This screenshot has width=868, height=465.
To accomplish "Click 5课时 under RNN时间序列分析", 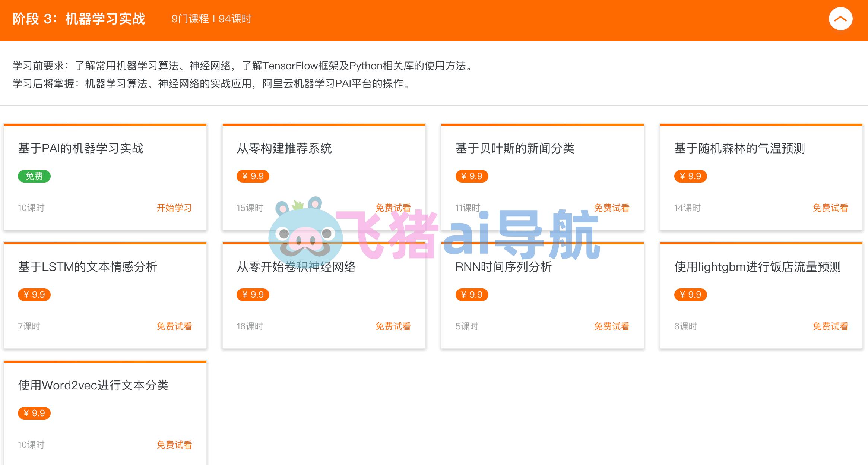I will point(467,326).
